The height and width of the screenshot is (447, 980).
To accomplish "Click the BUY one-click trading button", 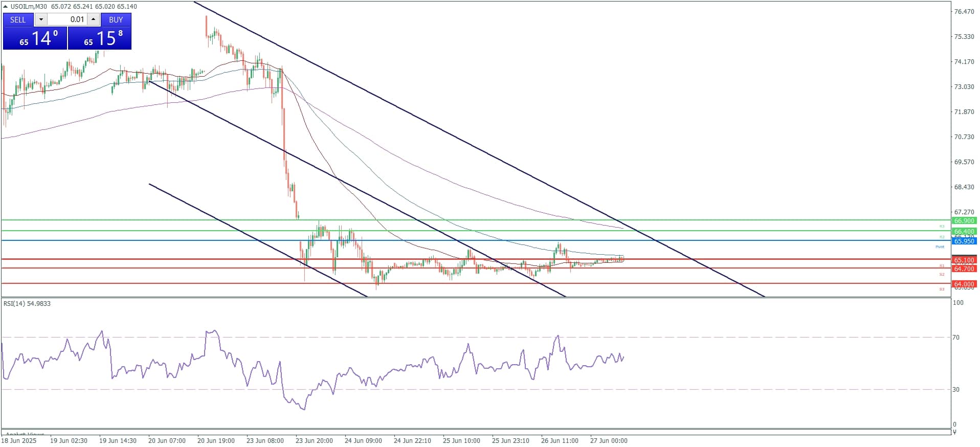I will coord(116,19).
